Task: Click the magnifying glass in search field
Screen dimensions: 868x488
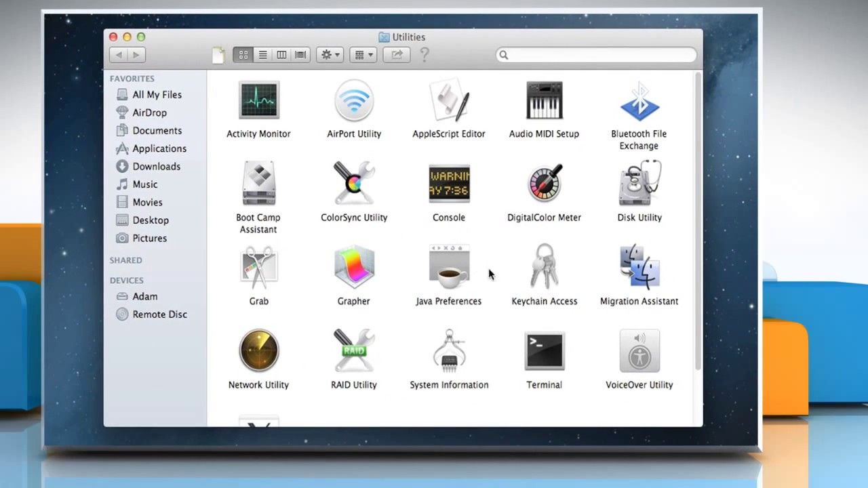Action: [x=503, y=55]
